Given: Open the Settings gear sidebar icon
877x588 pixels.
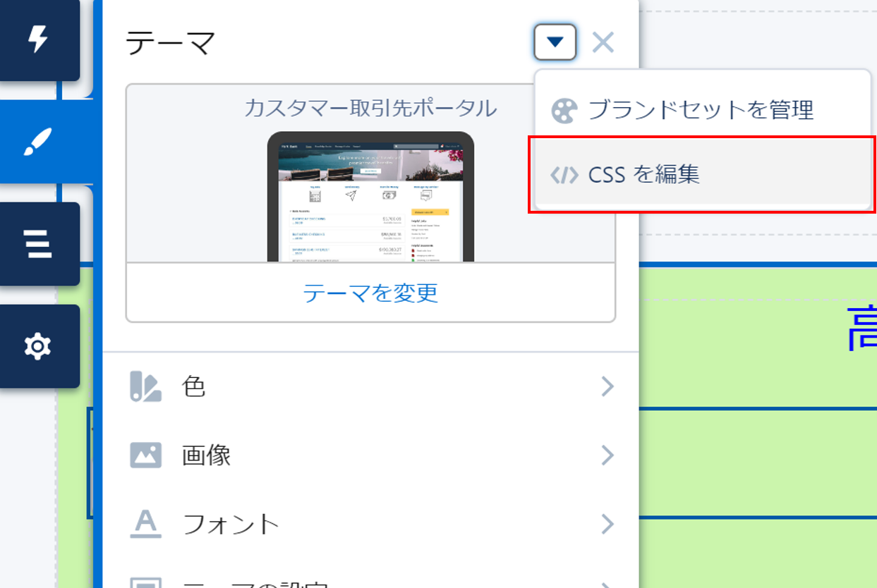Looking at the screenshot, I should coord(37,346).
